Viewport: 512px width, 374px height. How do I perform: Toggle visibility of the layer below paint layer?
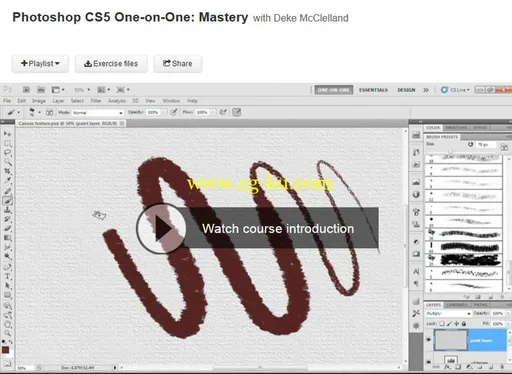coord(429,361)
